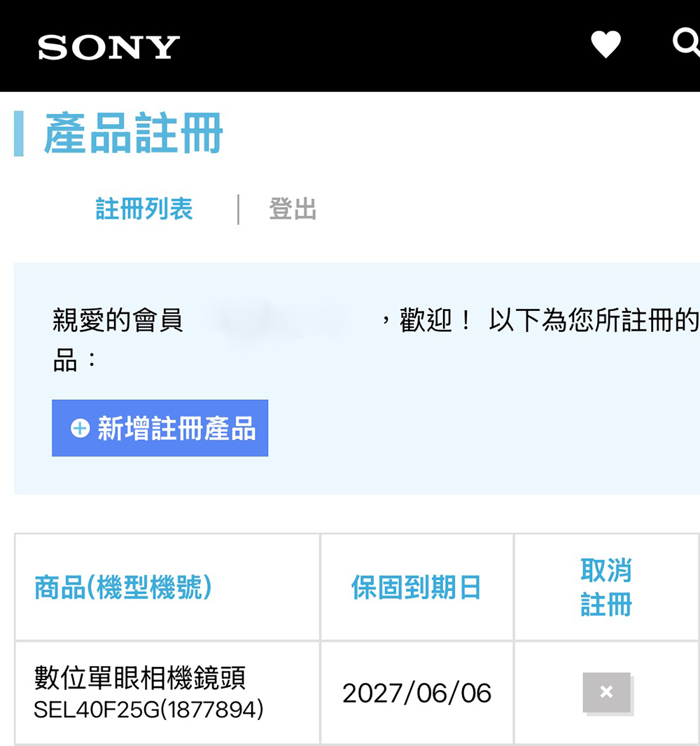The height and width of the screenshot is (746, 700).
Task: Click the warranty date 2027/06/06
Action: [416, 693]
